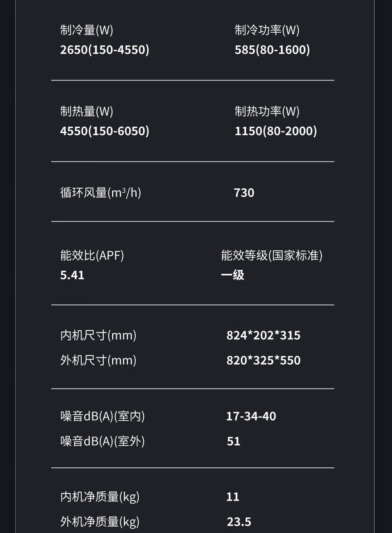
Task: Click the indoor unit size 824*202*315
Action: (x=264, y=335)
